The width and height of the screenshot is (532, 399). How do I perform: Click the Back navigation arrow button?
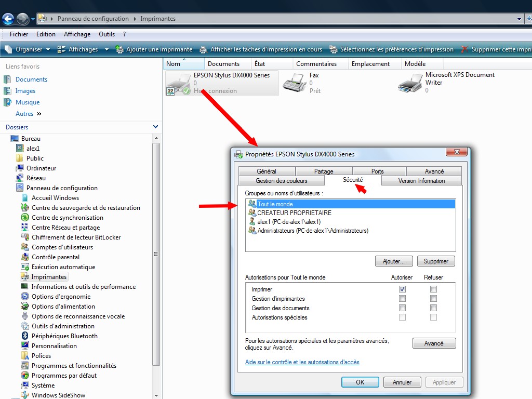click(x=8, y=19)
